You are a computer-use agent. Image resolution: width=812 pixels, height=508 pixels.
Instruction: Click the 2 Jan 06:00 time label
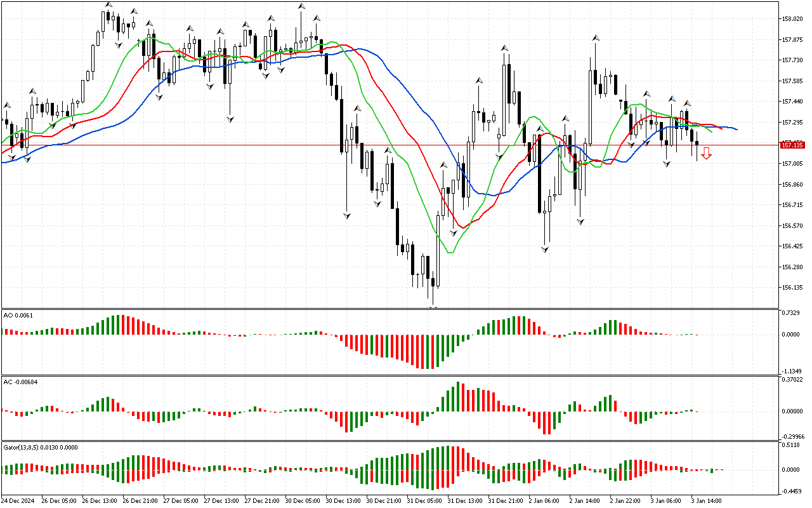[544, 501]
